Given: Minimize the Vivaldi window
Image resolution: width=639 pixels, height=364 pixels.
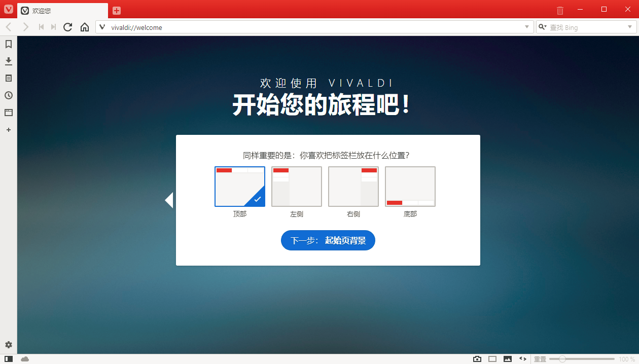Looking at the screenshot, I should 581,9.
